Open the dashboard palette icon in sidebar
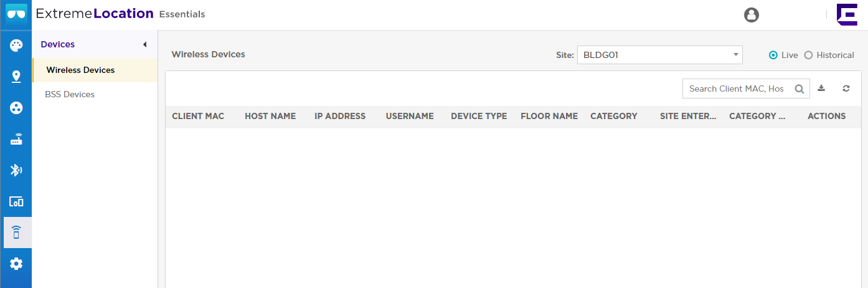The image size is (868, 288). (x=16, y=46)
